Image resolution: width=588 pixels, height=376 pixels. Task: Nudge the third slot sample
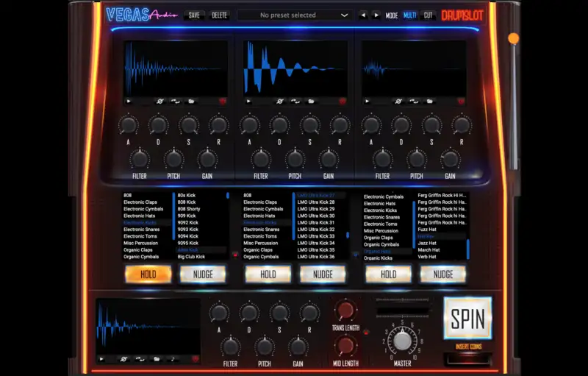443,274
